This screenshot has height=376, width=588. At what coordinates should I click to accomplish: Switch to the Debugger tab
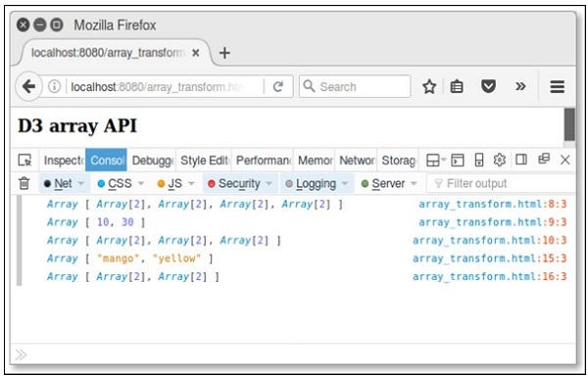(x=152, y=161)
